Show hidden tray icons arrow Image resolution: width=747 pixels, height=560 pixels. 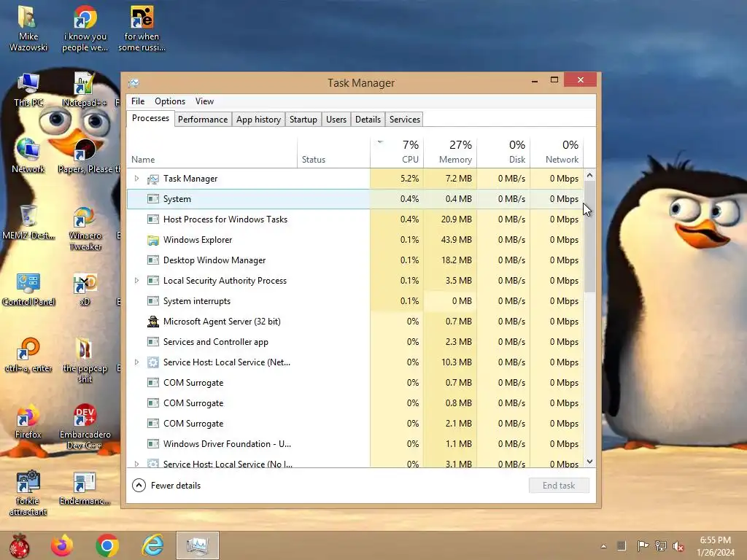tap(603, 546)
